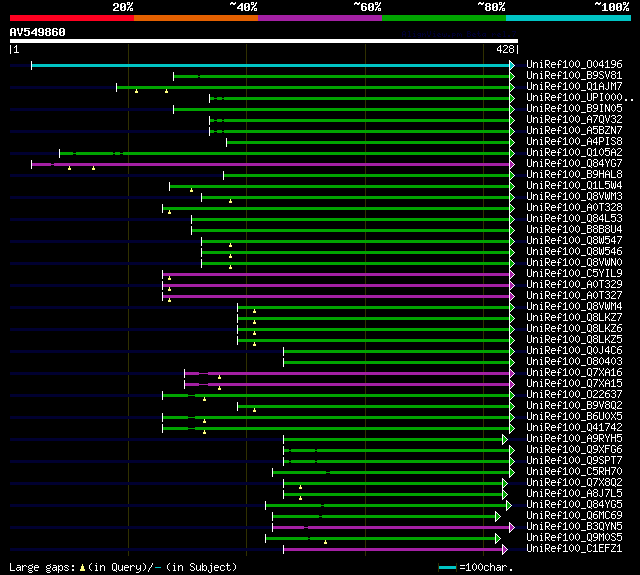
Task: Click hit label UniRef100_Q84L53
Action: tap(574, 218)
